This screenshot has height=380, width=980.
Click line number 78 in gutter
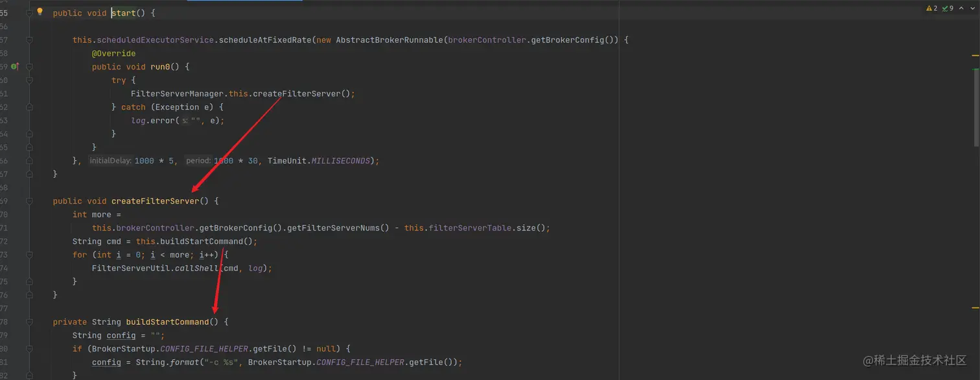(4, 322)
